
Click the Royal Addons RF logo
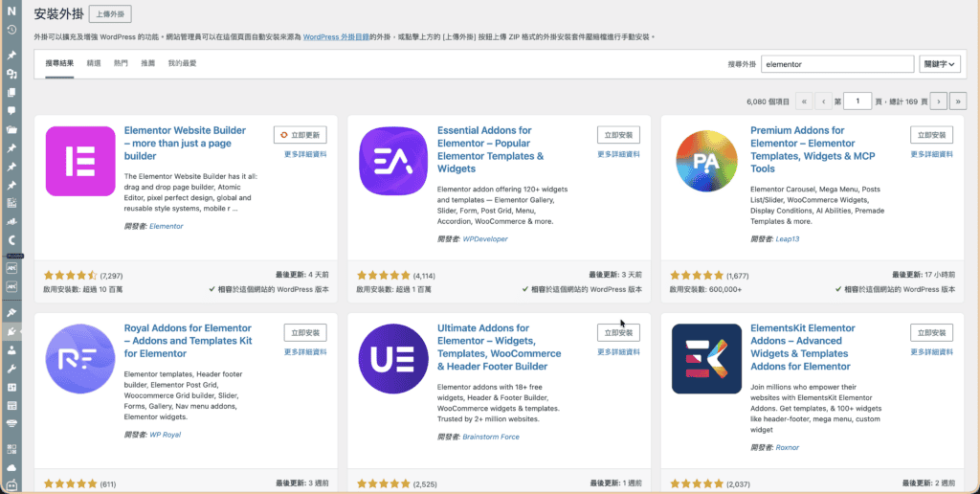pos(80,359)
